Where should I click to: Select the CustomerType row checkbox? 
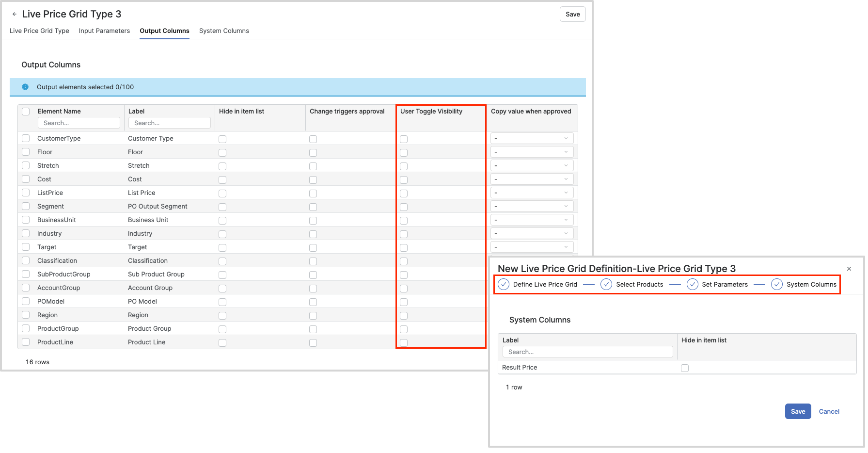[x=26, y=139]
